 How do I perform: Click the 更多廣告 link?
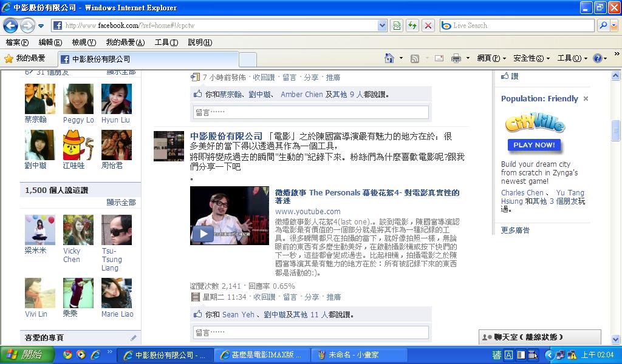click(x=515, y=230)
